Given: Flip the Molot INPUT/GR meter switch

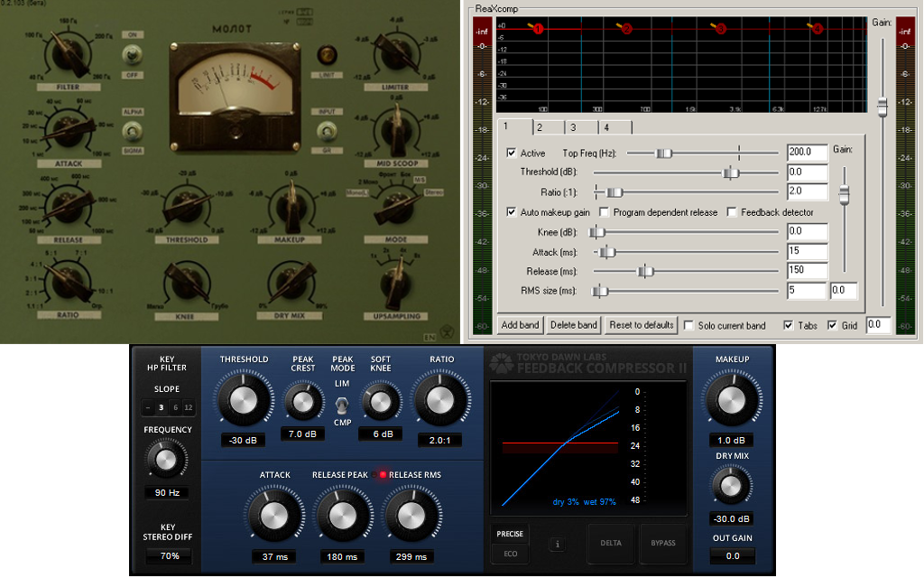Looking at the screenshot, I should (x=327, y=130).
